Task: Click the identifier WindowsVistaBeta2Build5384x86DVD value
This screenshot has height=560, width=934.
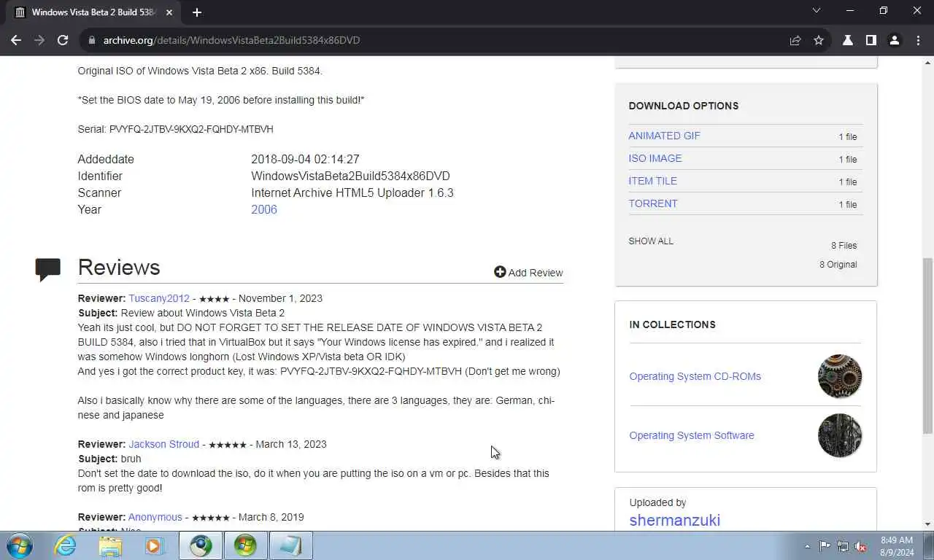Action: click(x=350, y=176)
